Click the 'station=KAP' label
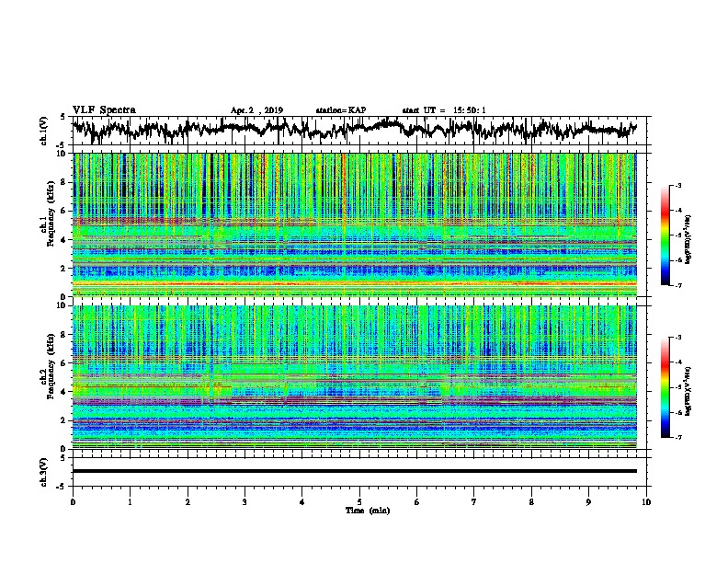 click(341, 110)
